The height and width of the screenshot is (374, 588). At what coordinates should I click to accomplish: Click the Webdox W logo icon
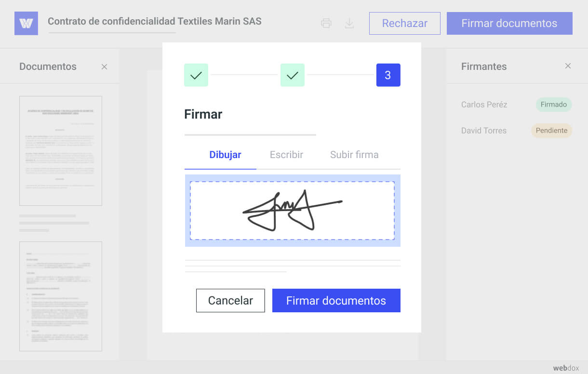tap(26, 23)
